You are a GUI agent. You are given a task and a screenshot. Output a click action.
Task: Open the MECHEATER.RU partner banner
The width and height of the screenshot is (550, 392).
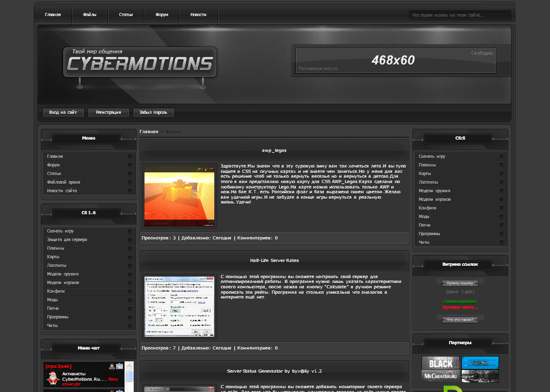pos(440,376)
